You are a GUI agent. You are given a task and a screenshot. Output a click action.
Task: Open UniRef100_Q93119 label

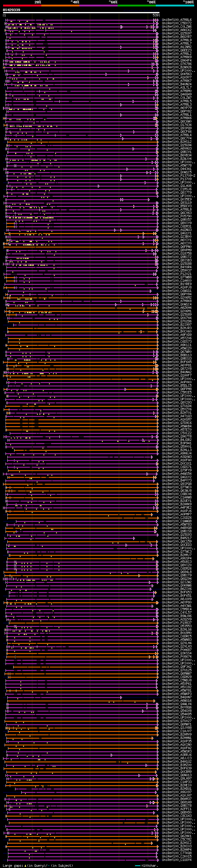(177, 203)
